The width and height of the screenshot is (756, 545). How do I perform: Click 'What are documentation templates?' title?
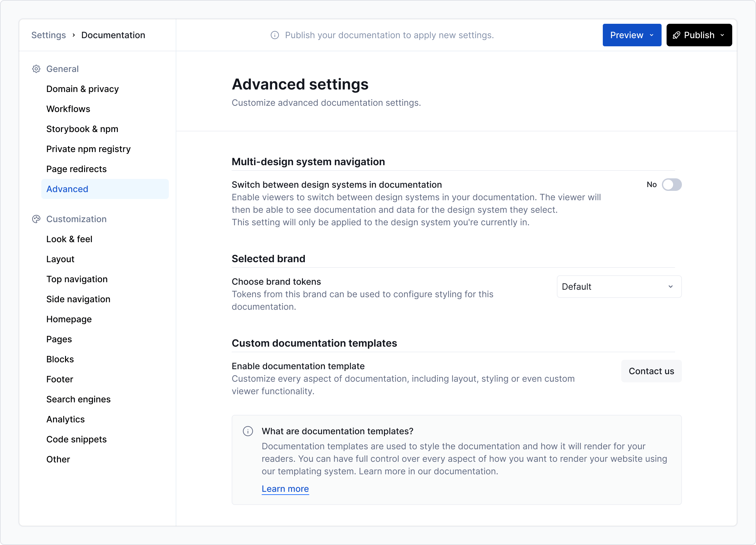coord(337,431)
